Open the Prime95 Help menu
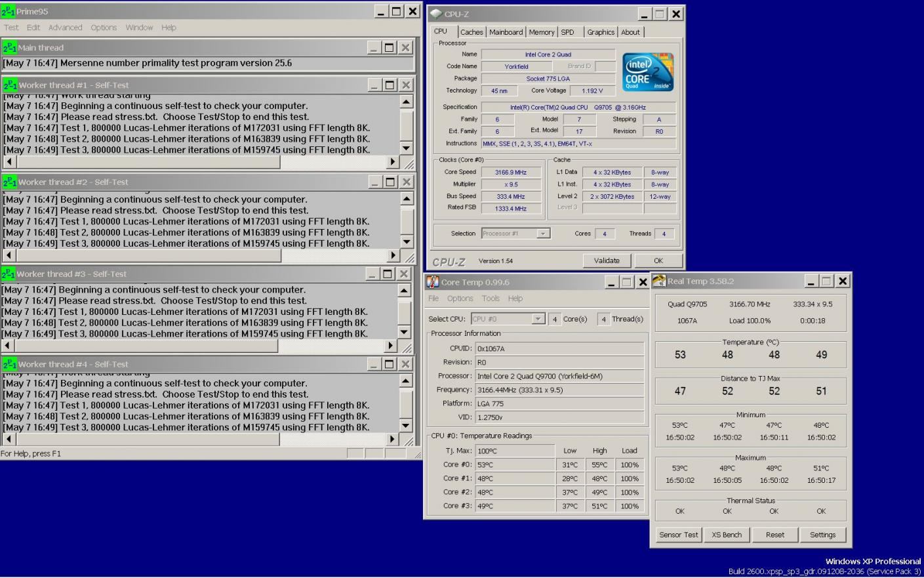The height and width of the screenshot is (578, 924). tap(169, 28)
